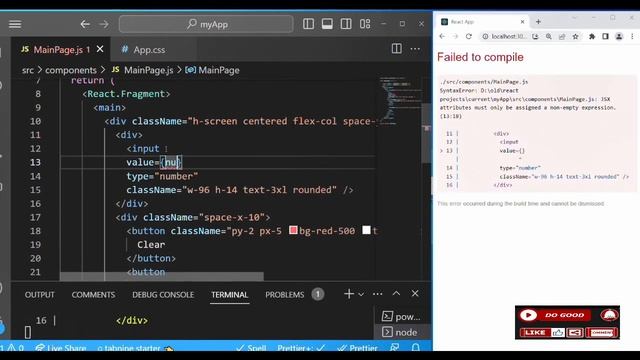Click the install app icon in address bar
Image resolution: width=640 pixels, height=360 pixels.
[535, 36]
